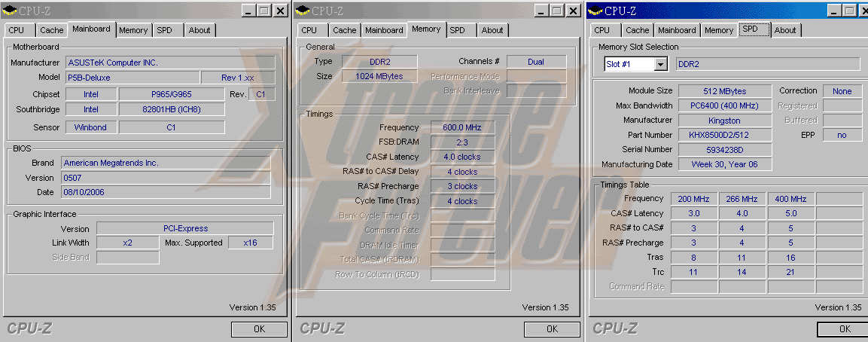Screen dimensions: 868x342
Task: Click the empty Side Band field
Action: coord(128,257)
